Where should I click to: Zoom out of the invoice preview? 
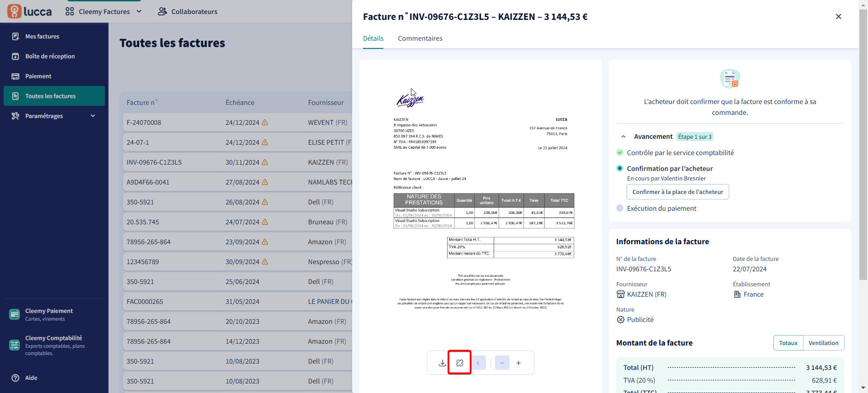tap(502, 363)
